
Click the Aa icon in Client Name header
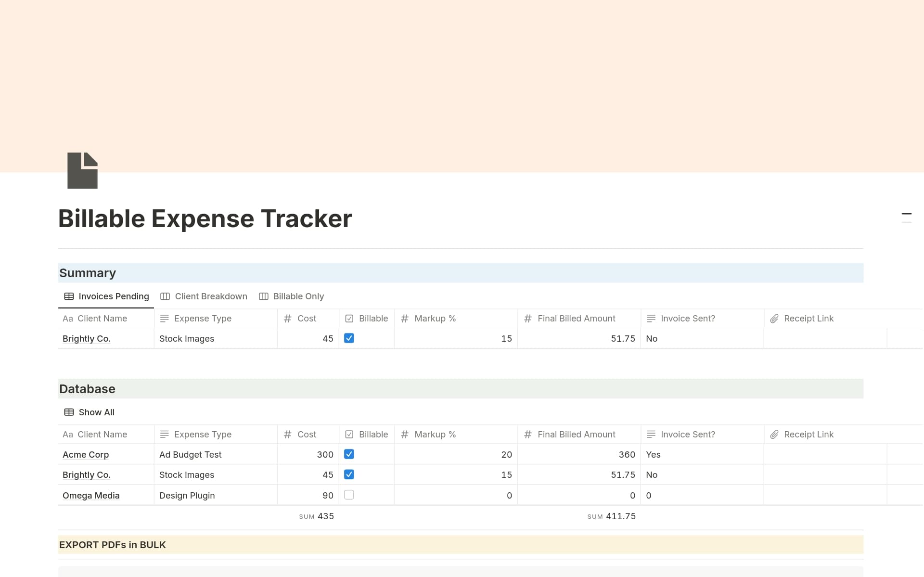click(68, 318)
